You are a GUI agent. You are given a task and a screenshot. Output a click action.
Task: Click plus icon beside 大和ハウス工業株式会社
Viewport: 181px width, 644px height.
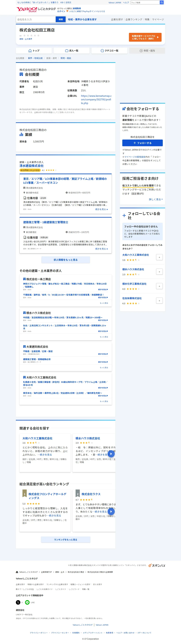(159, 257)
